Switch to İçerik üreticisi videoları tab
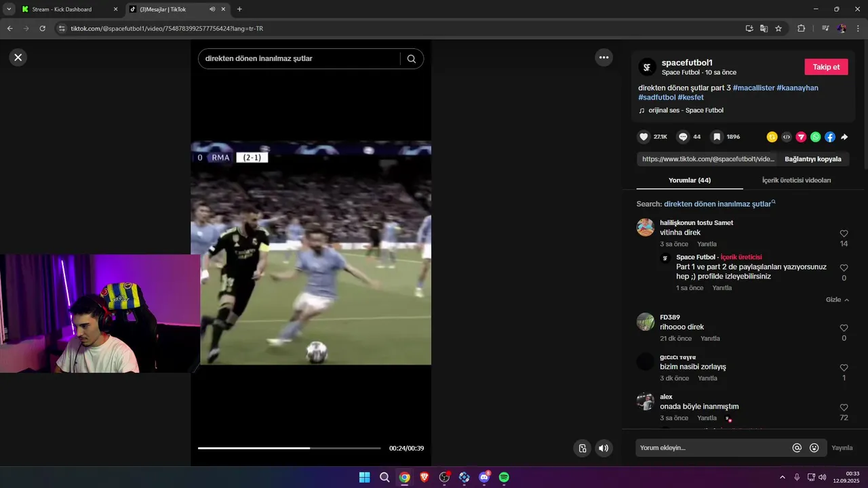Screen dimensions: 868x488 click(x=796, y=180)
